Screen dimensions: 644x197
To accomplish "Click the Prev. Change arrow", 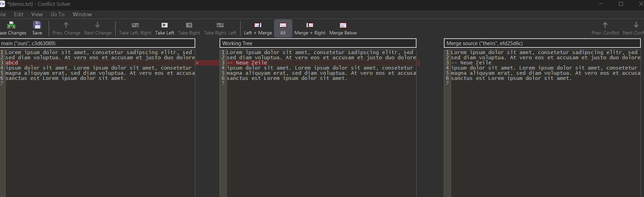I will (x=66, y=25).
